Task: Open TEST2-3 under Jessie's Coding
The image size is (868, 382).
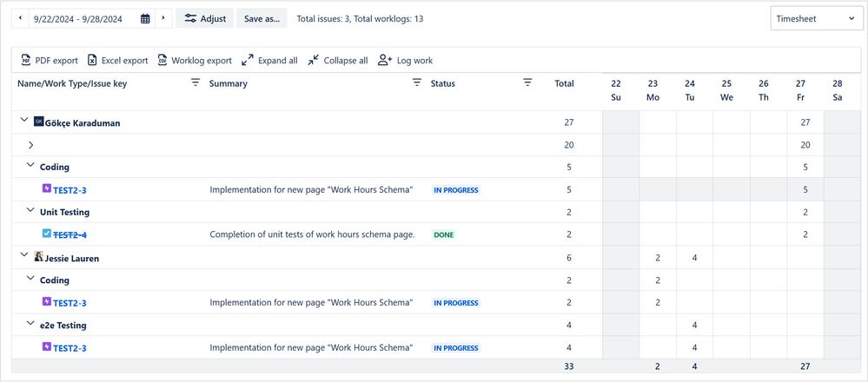Action: pyautogui.click(x=70, y=303)
